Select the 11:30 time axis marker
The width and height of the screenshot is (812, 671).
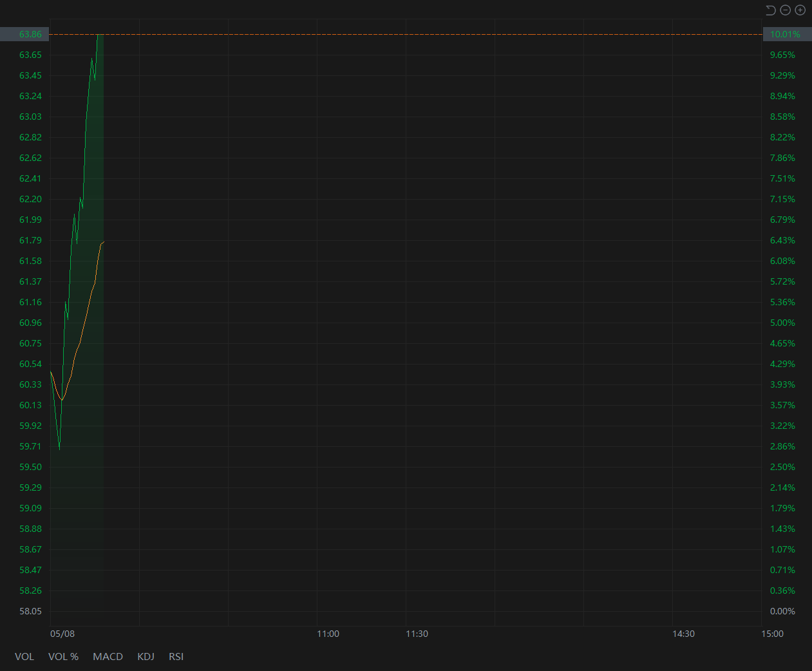[x=417, y=634]
